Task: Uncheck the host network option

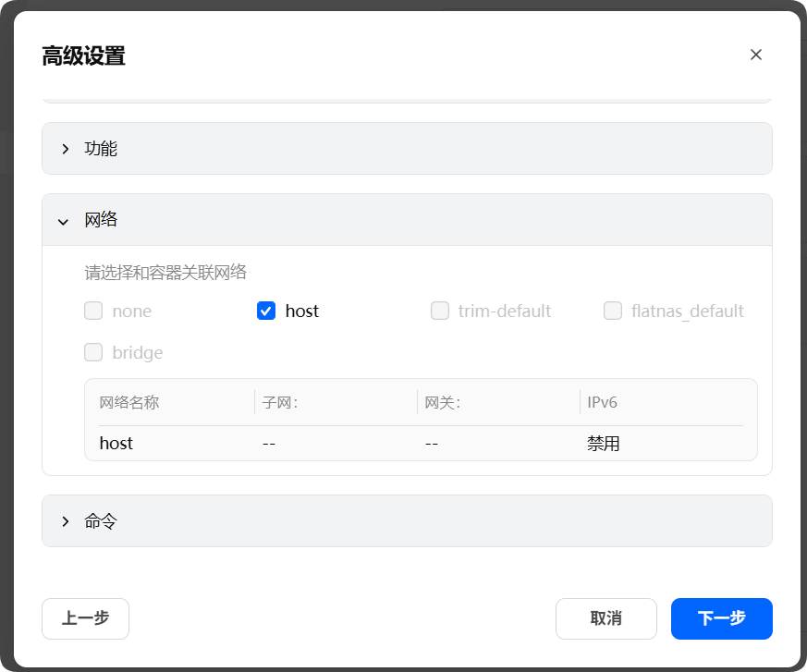Action: 266,311
